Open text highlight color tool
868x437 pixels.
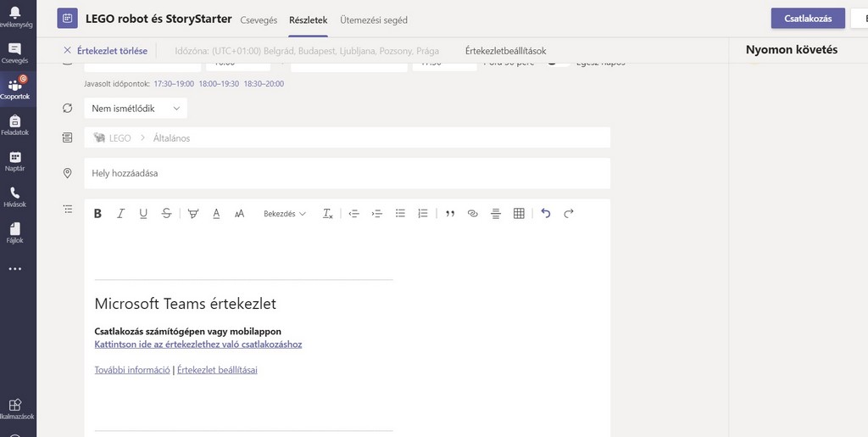point(193,213)
